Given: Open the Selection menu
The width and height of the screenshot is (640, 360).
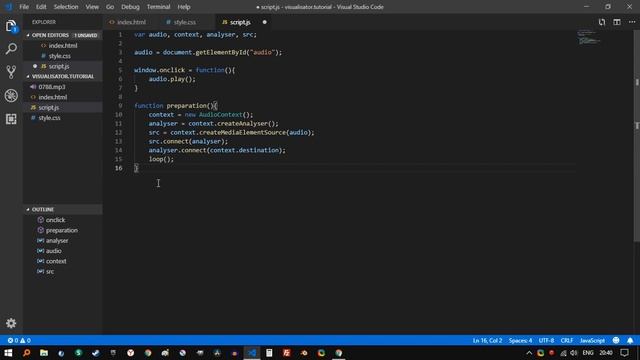Looking at the screenshot, I should [66, 7].
